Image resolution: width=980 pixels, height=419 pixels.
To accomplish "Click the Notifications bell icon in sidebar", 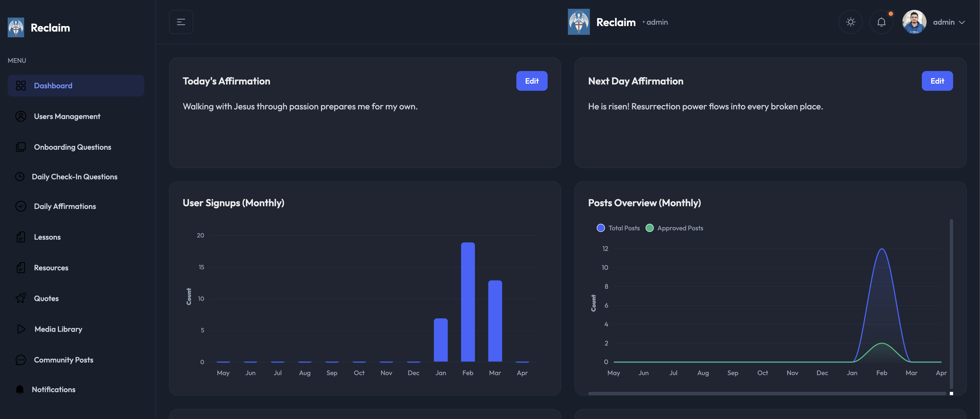I will click(x=20, y=389).
